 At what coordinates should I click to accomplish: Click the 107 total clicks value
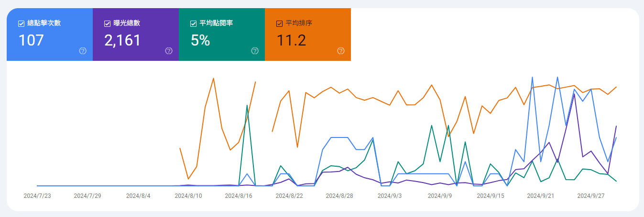(x=31, y=40)
